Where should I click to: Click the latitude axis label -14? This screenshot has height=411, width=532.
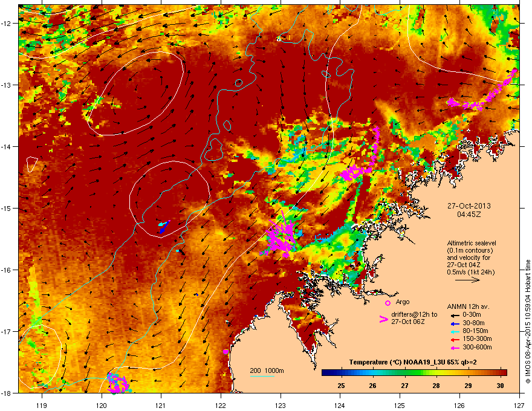click(x=6, y=146)
